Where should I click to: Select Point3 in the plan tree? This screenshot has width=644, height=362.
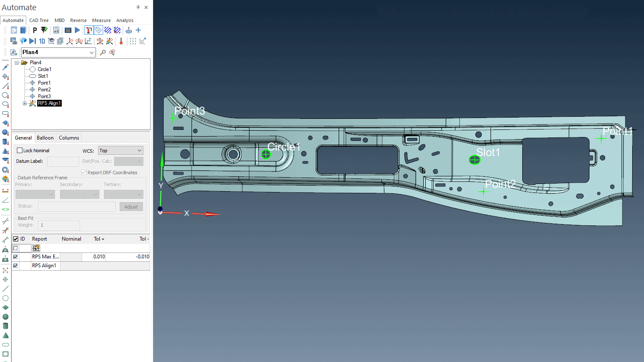[x=44, y=96]
